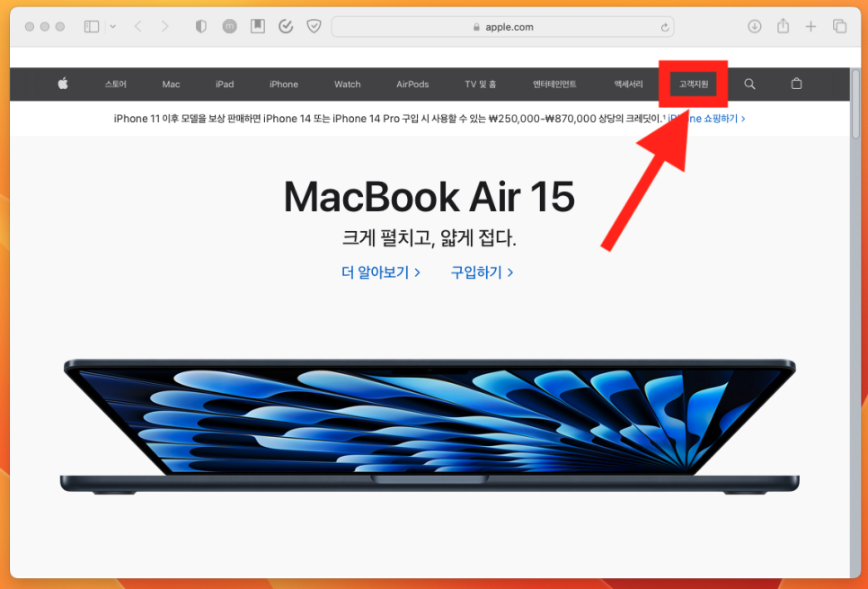This screenshot has height=589, width=868.
Task: Click the 더 알아보기 link
Action: 381,272
